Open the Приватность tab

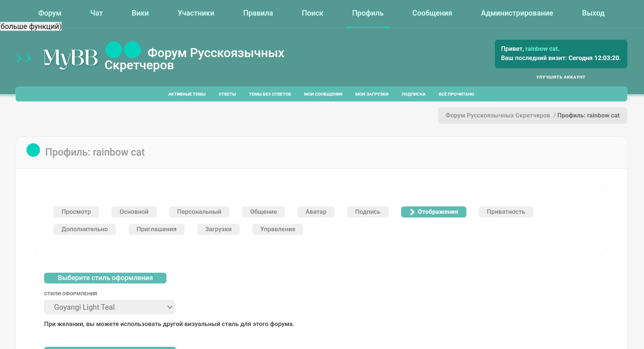pos(505,212)
